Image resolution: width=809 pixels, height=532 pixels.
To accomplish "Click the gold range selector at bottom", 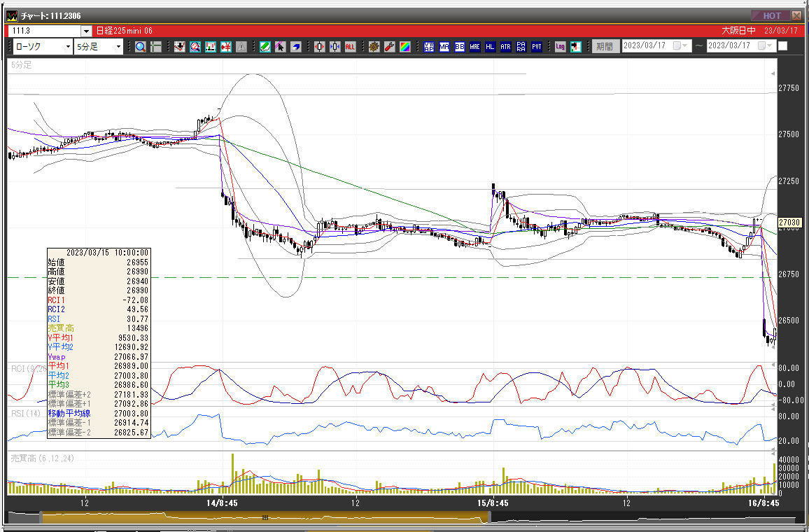I will pyautogui.click(x=265, y=517).
